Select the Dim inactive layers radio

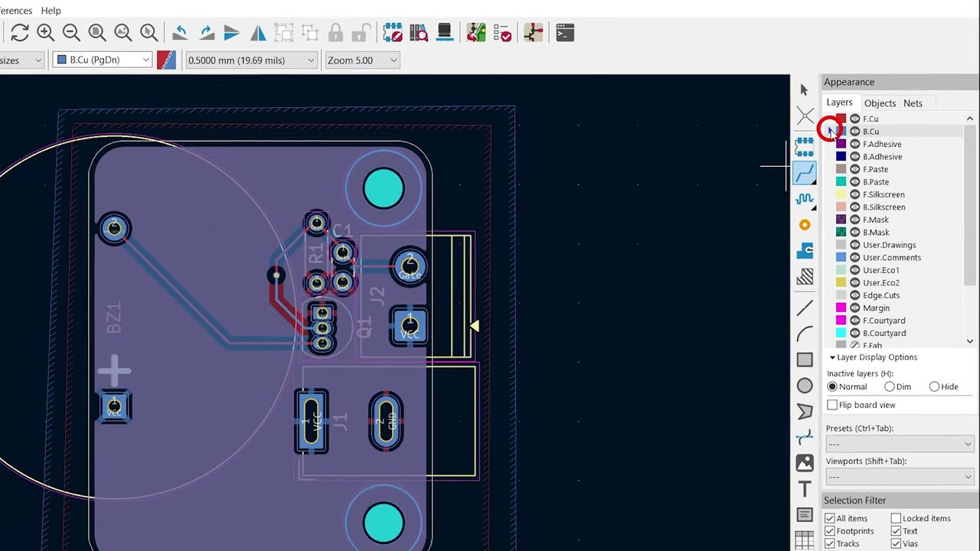pos(890,387)
